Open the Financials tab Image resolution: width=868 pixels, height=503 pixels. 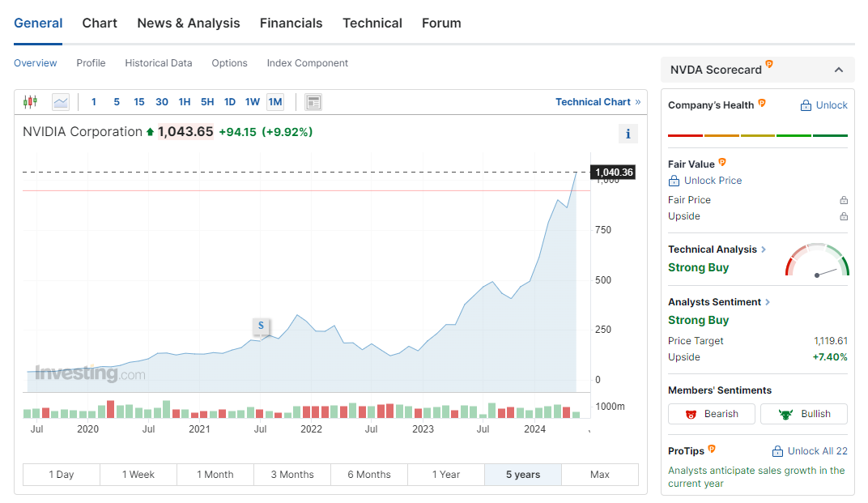pyautogui.click(x=291, y=23)
